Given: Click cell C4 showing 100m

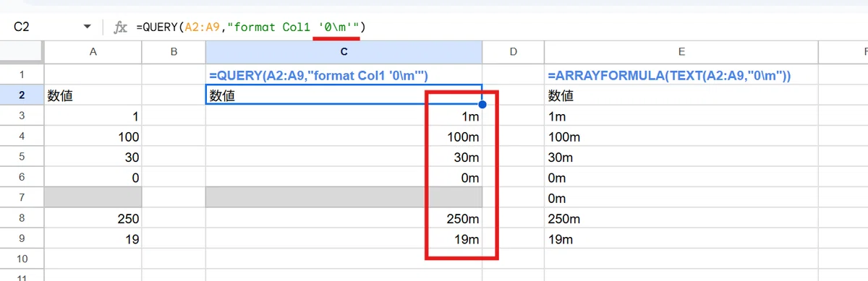Looking at the screenshot, I should (344, 136).
